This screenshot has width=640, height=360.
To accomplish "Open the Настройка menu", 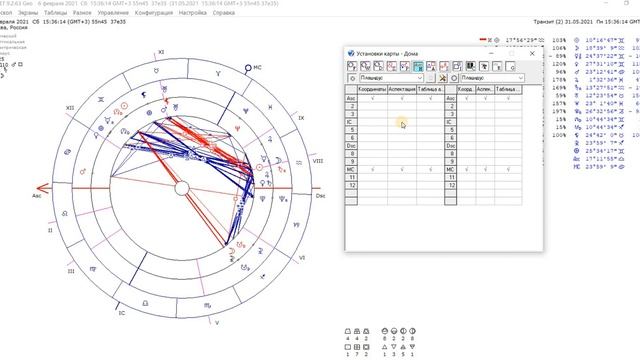I will [193, 13].
